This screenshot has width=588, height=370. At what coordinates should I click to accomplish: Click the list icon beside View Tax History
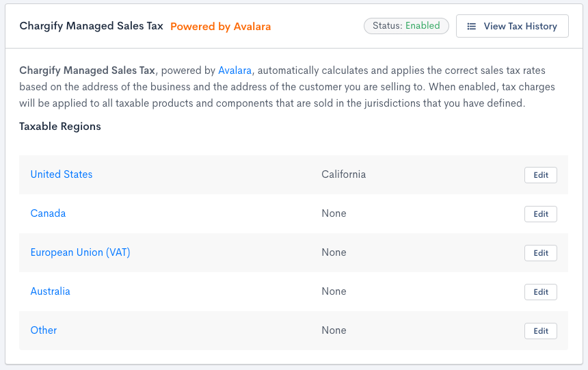pos(472,27)
